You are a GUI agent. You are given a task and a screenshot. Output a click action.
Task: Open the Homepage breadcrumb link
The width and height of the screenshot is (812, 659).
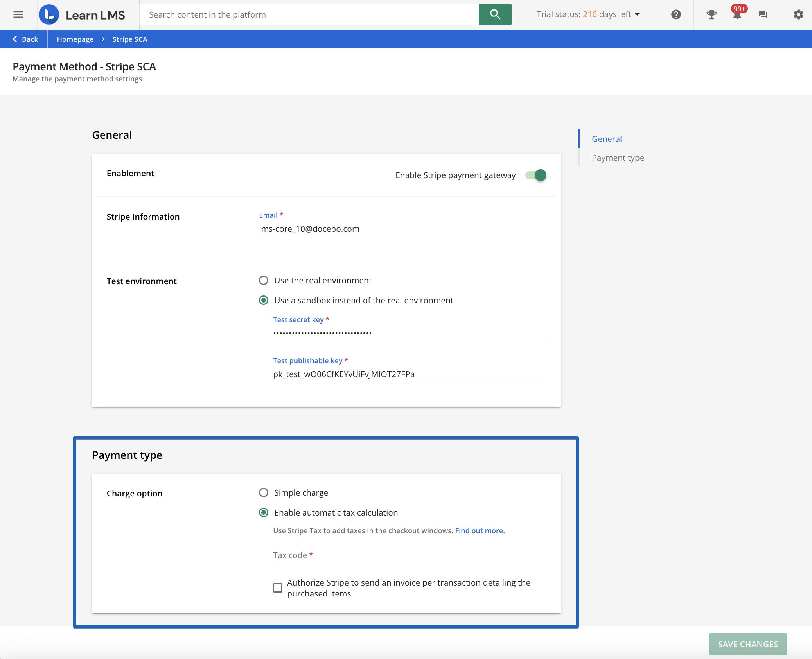(75, 39)
